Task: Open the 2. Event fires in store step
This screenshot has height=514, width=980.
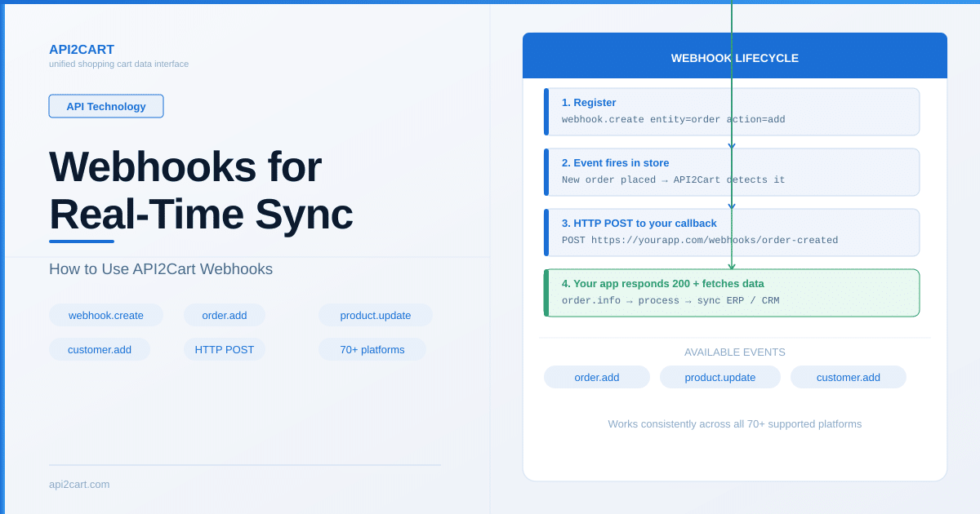Action: (732, 172)
